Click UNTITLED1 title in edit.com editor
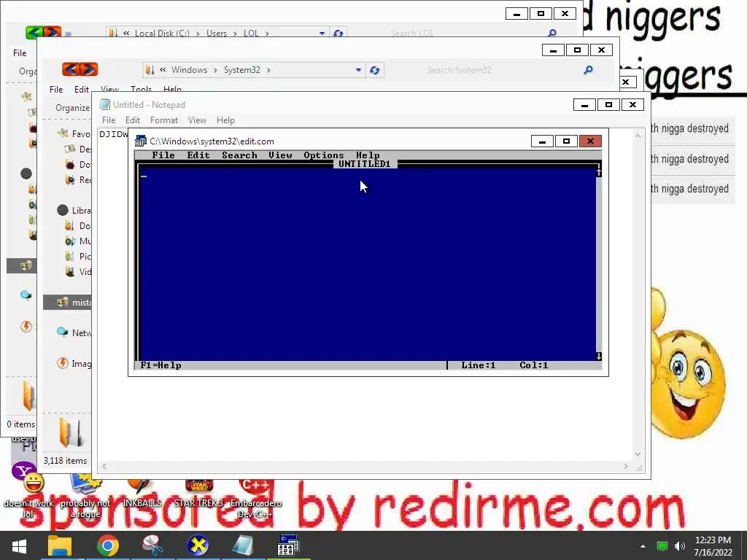Viewport: 747px width, 560px height. [x=365, y=164]
